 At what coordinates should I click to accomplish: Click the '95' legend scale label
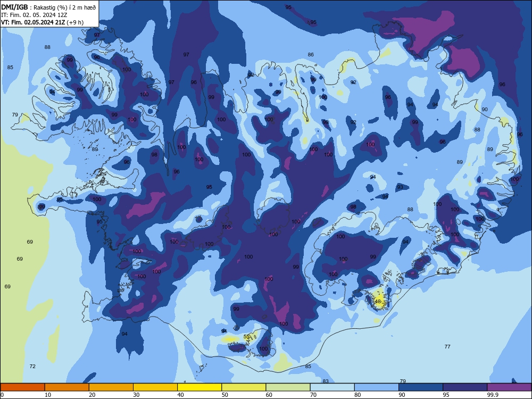pyautogui.click(x=446, y=395)
